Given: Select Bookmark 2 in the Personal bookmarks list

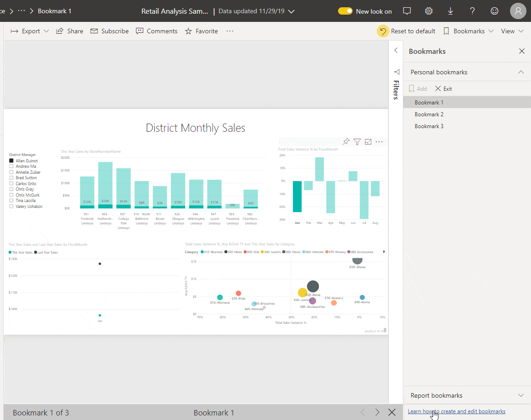Looking at the screenshot, I should (429, 114).
